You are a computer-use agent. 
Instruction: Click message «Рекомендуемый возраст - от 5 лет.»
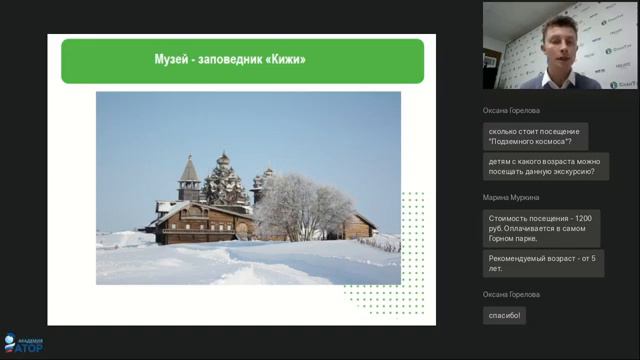(543, 264)
